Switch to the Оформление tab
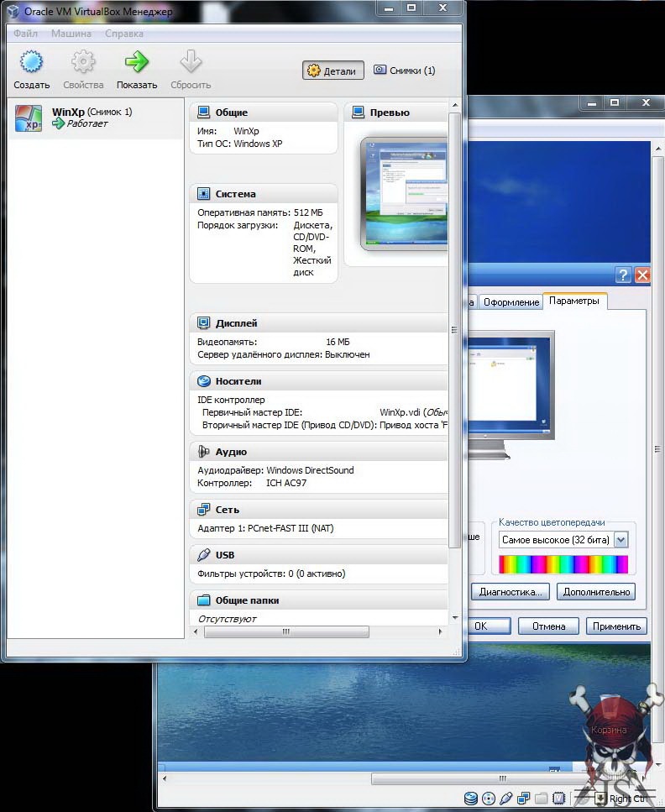665x812 pixels. (x=511, y=302)
